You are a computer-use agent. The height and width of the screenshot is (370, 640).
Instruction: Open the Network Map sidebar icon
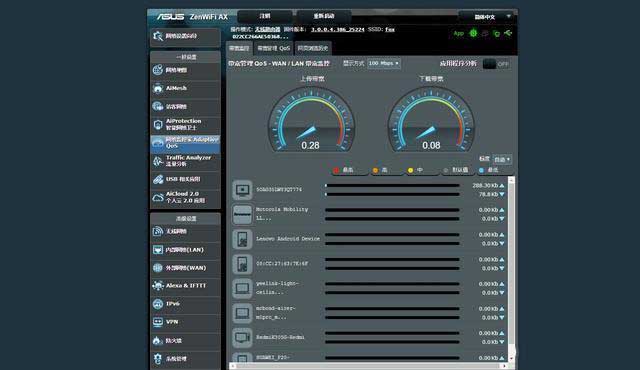(x=158, y=70)
